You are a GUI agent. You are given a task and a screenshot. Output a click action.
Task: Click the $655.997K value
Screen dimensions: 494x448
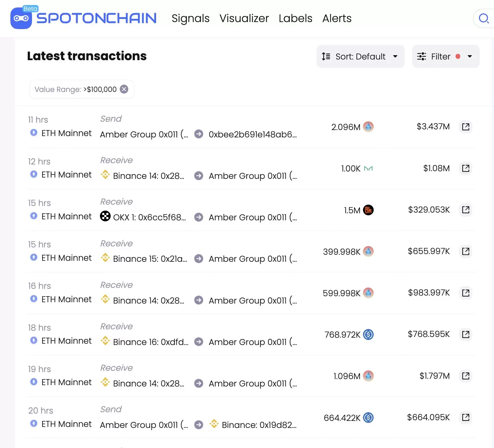429,251
